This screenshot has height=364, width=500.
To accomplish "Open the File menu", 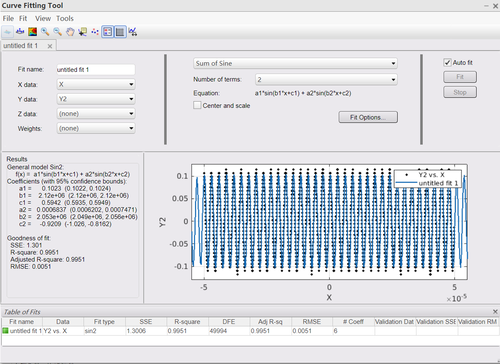I will pos(8,19).
